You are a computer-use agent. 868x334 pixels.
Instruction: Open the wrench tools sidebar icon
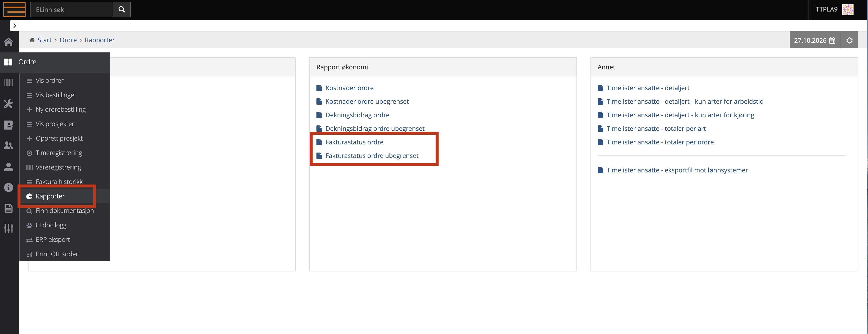[9, 104]
